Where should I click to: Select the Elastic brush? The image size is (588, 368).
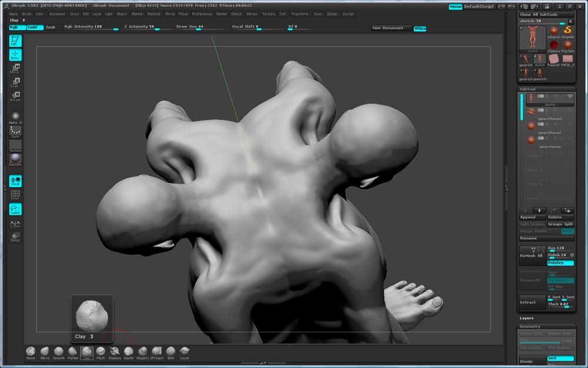129,353
